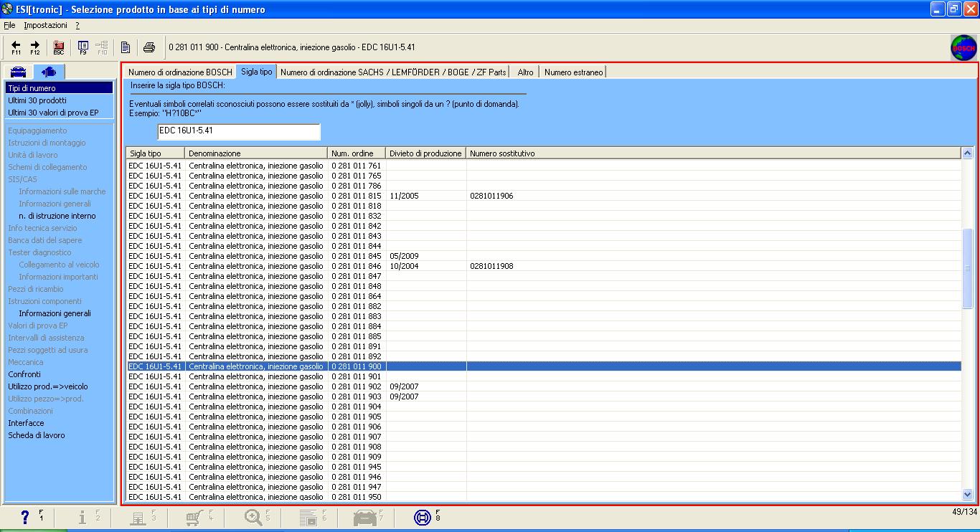Open the SACHS / LEMFÖRDER / BOGE tab
980x532 pixels.
[x=393, y=72]
